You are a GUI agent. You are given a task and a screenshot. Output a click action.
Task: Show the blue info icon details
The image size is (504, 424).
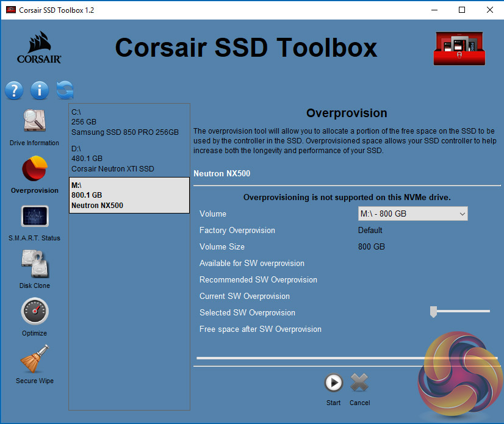tap(39, 91)
